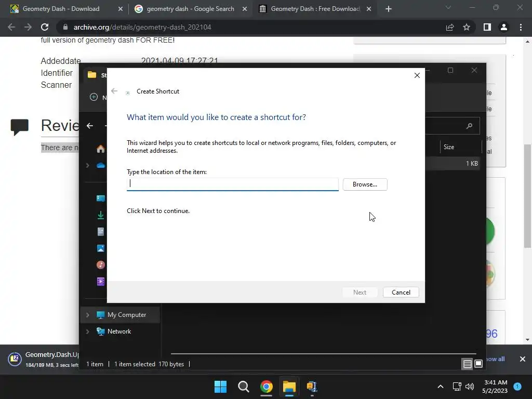Click Cancel in the Create Shortcut wizard
Screen dimensions: 532x399
click(x=401, y=292)
